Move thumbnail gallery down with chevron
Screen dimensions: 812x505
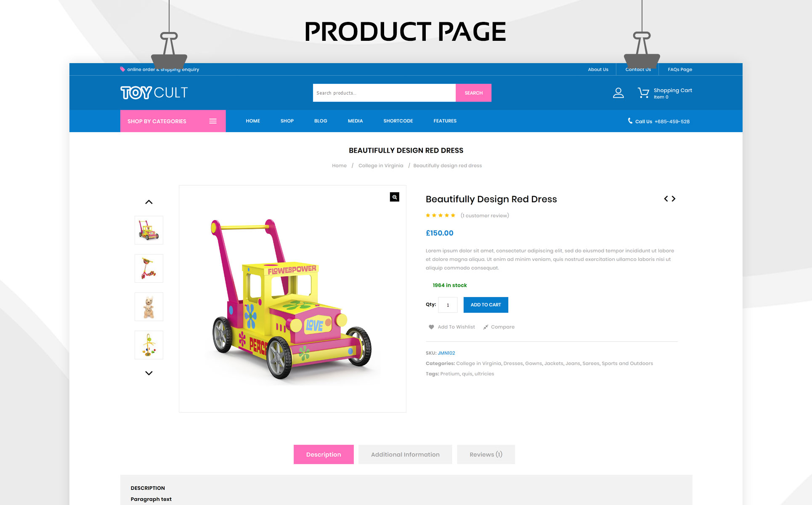pyautogui.click(x=149, y=373)
